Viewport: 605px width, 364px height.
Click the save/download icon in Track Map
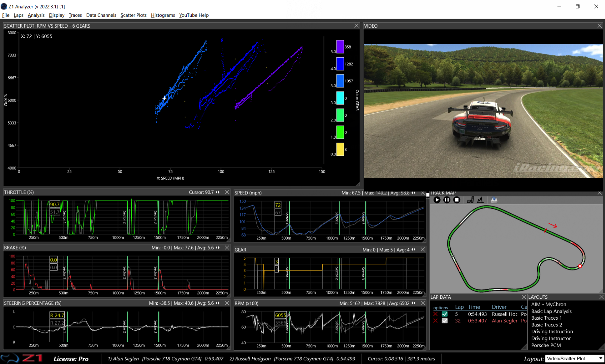(x=494, y=200)
